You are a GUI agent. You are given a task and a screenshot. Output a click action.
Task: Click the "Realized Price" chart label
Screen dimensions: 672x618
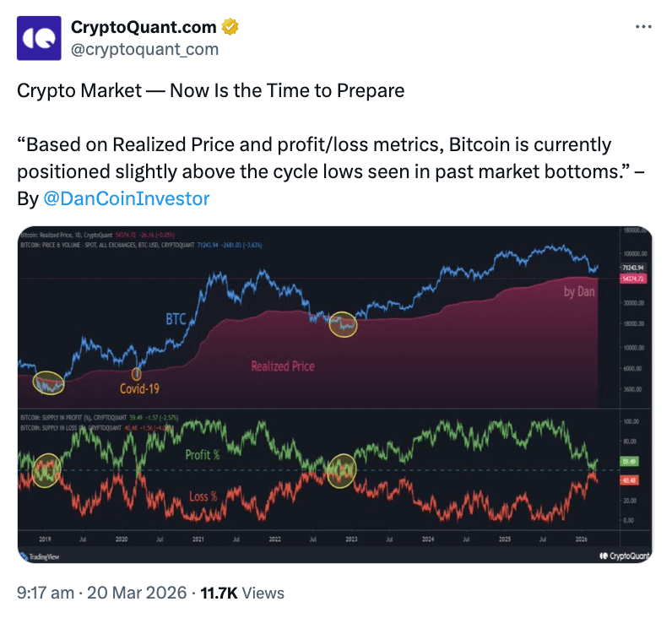(283, 366)
